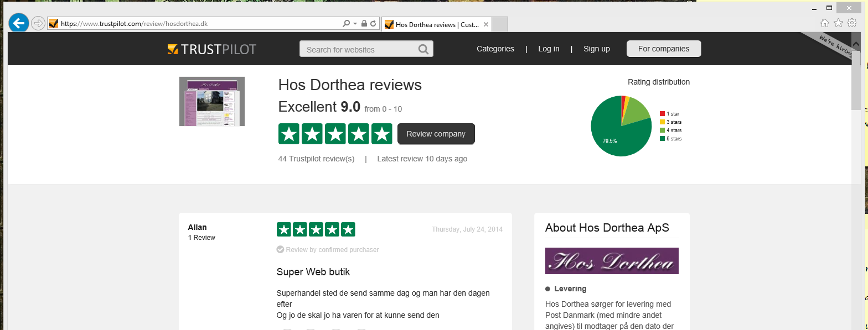Click the page URL in the address bar
Viewport: 868px width, 330px height.
(133, 24)
